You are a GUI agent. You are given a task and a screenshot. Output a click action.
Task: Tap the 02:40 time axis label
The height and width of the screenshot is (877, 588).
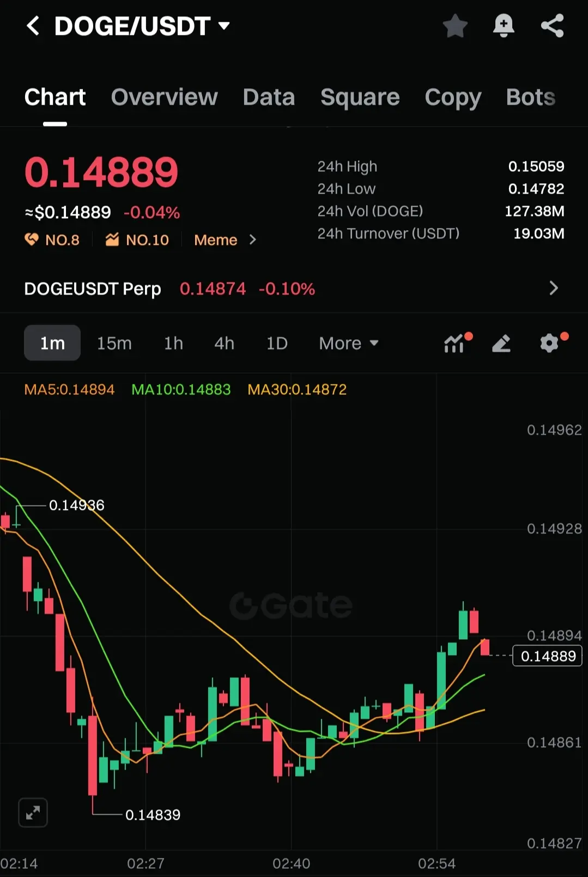coord(291,863)
